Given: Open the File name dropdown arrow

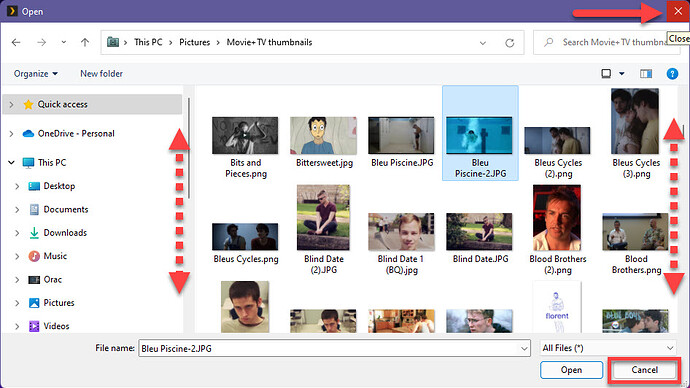Looking at the screenshot, I should click(524, 348).
